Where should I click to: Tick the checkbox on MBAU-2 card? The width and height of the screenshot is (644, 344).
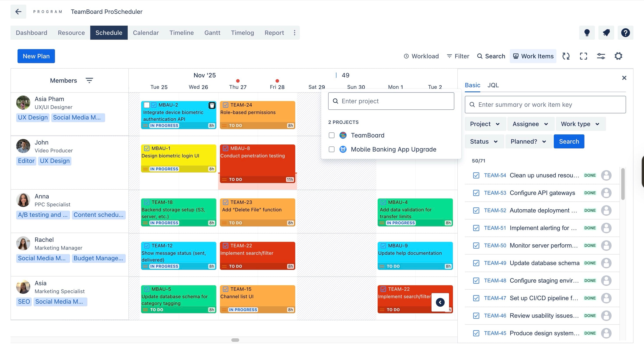(147, 105)
